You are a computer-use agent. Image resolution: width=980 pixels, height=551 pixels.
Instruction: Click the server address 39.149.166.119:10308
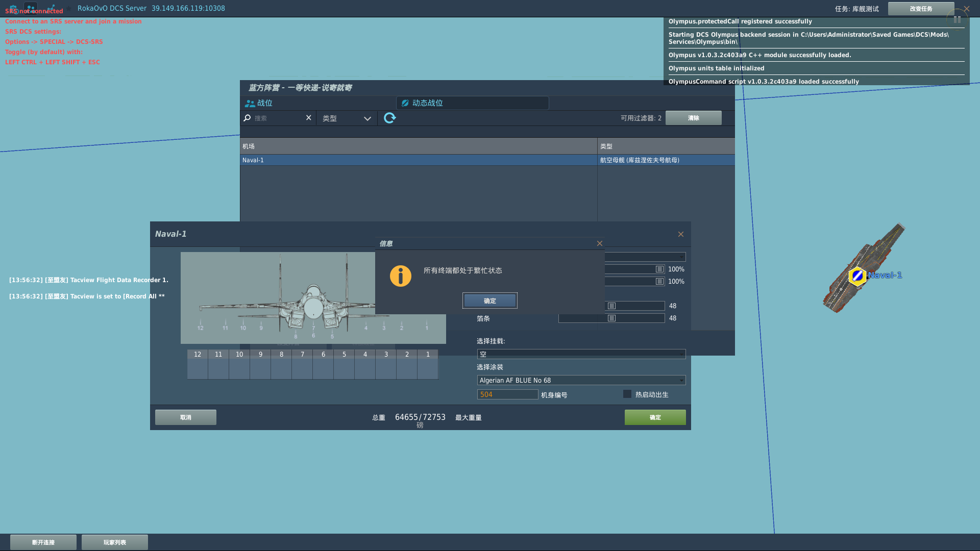click(188, 8)
